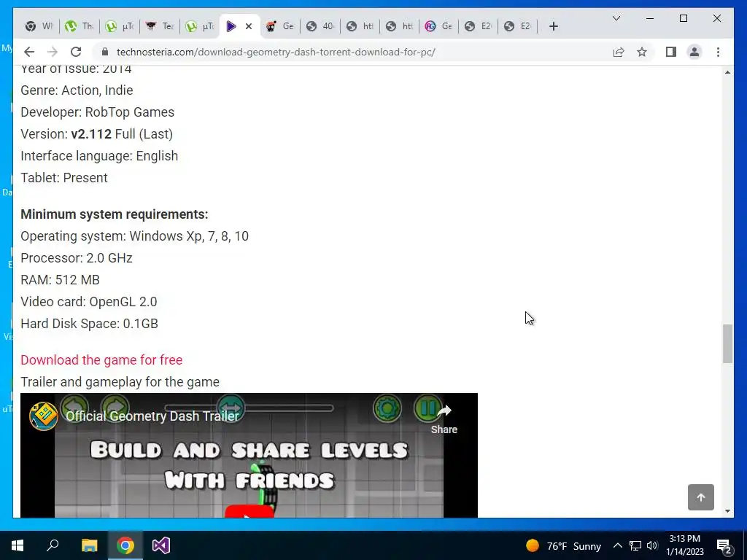Image resolution: width=747 pixels, height=560 pixels.
Task: Open the Windows Start menu
Action: coord(18,545)
